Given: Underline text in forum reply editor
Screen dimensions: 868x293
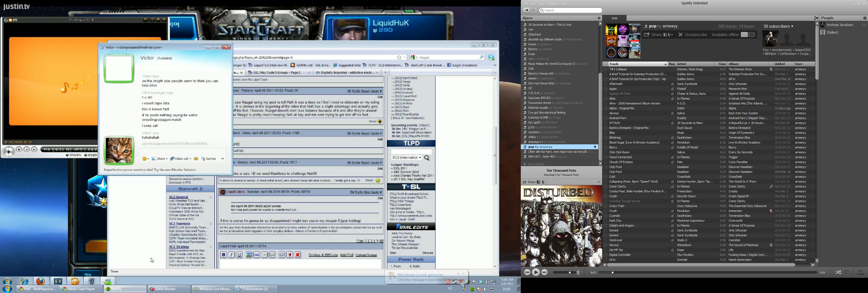Looking at the screenshot, I should (x=240, y=255).
